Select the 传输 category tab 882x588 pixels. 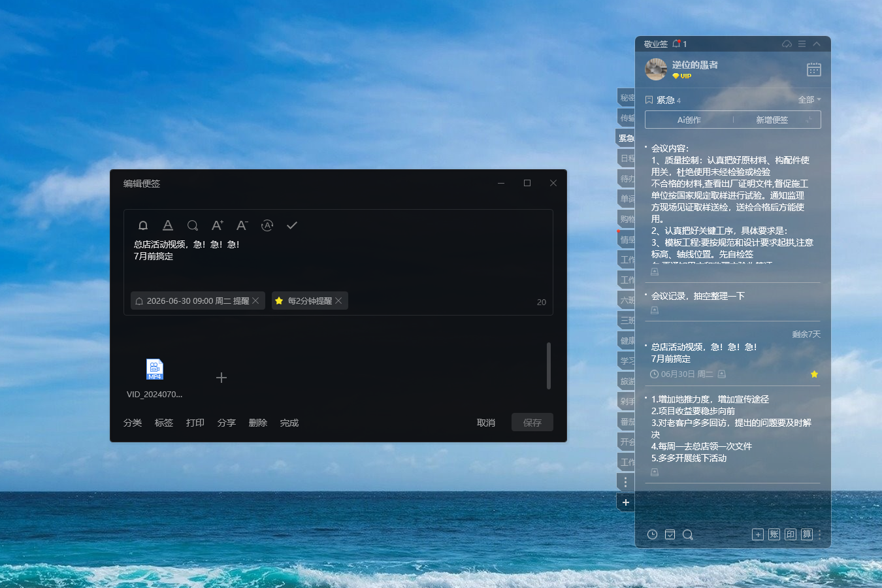(x=626, y=118)
